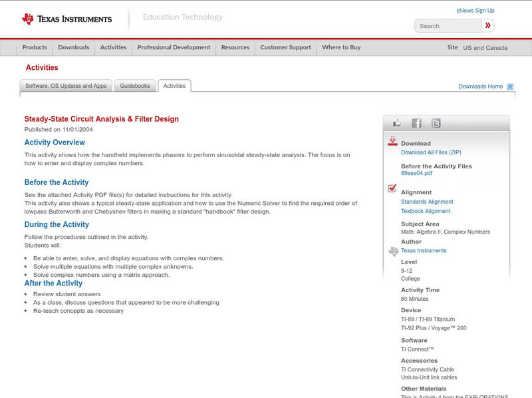Open the Downloads Home link
The width and height of the screenshot is (532, 398).
coord(480,87)
